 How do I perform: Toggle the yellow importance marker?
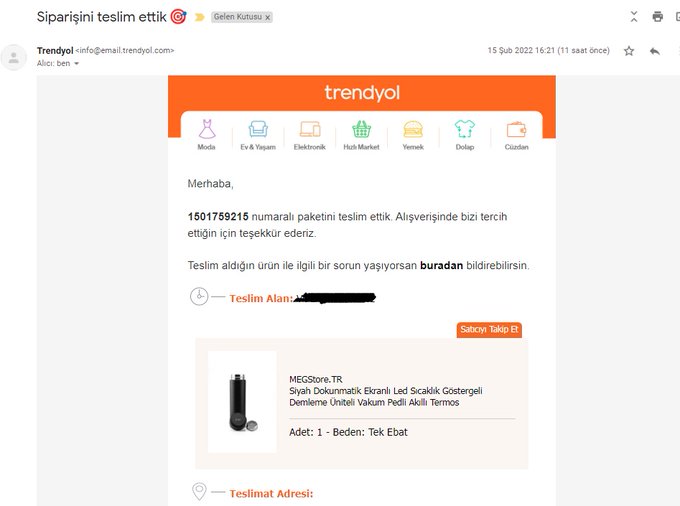(x=199, y=17)
